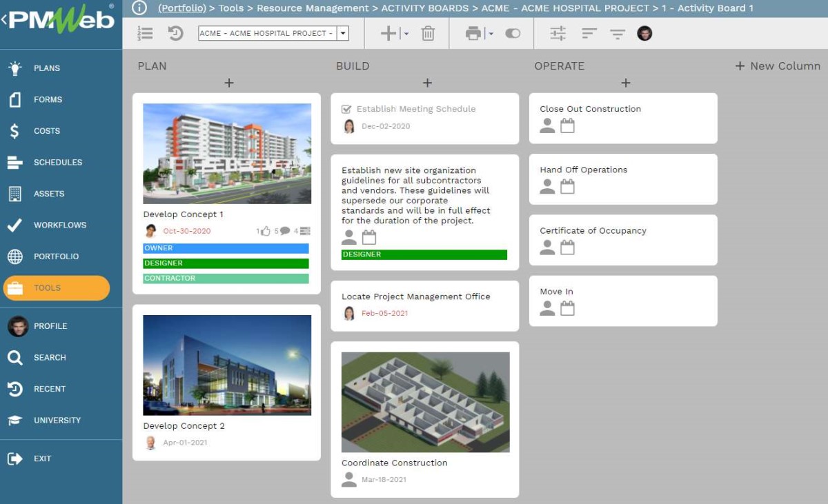Open the Develop Concept 2 building thumbnail

pyautogui.click(x=227, y=365)
